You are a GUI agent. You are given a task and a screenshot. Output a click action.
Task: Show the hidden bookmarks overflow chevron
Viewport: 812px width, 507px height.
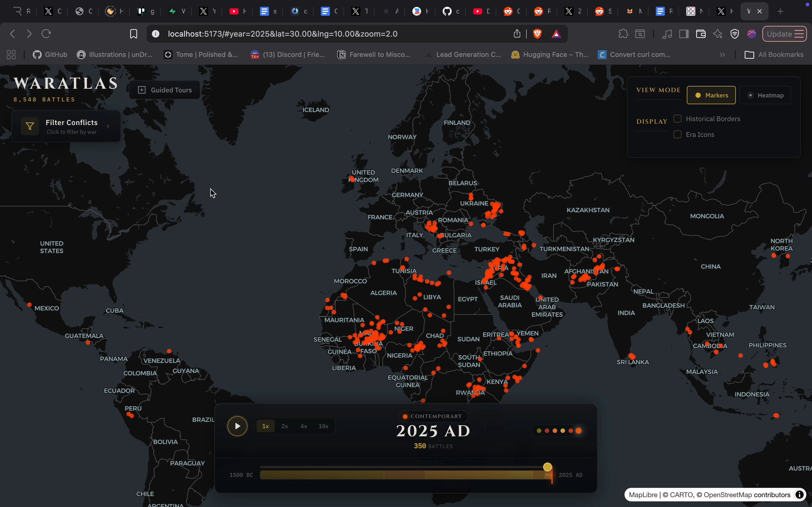pyautogui.click(x=723, y=55)
